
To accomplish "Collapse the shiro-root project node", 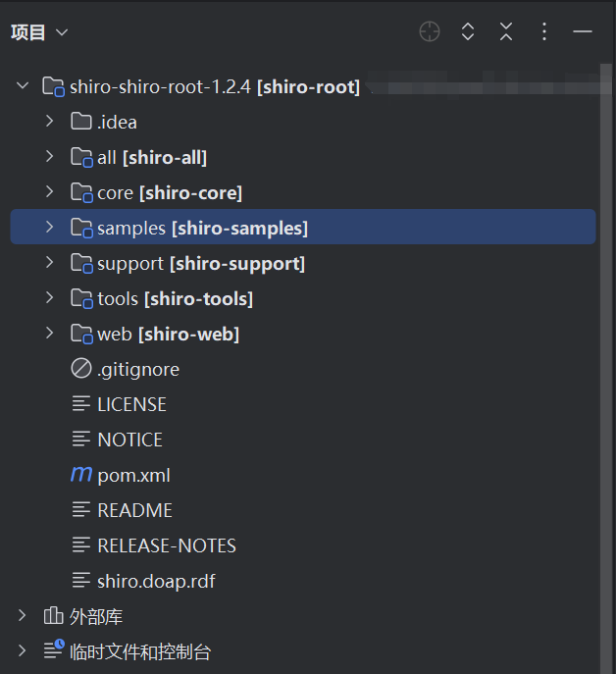I will (x=23, y=86).
